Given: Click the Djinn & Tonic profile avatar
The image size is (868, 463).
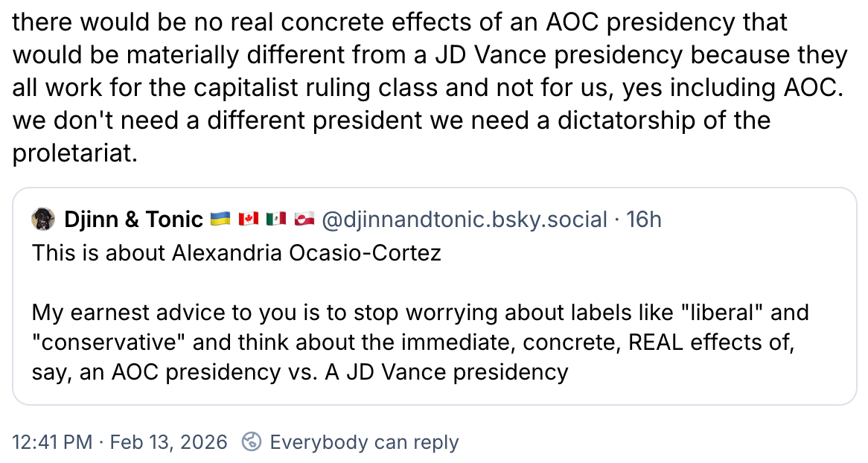Looking at the screenshot, I should [44, 220].
